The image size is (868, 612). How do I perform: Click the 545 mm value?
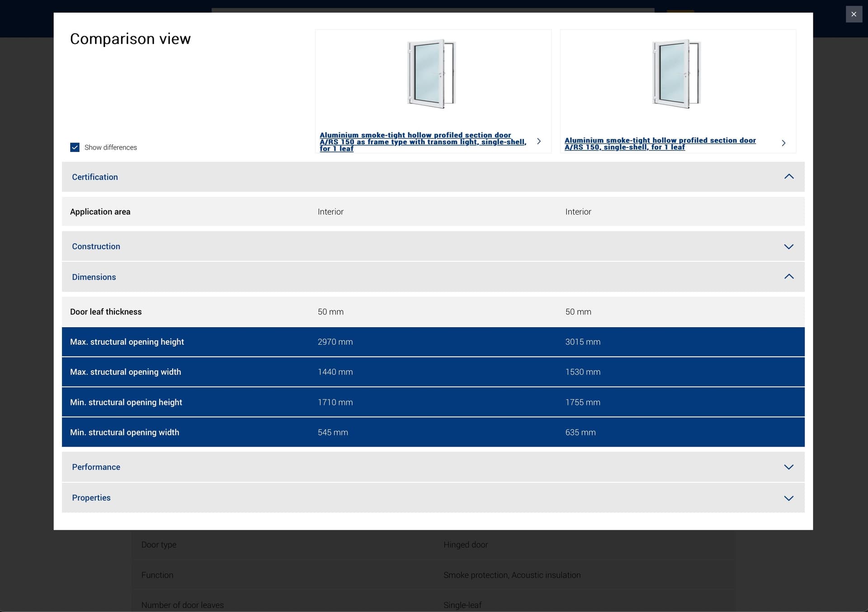point(333,432)
